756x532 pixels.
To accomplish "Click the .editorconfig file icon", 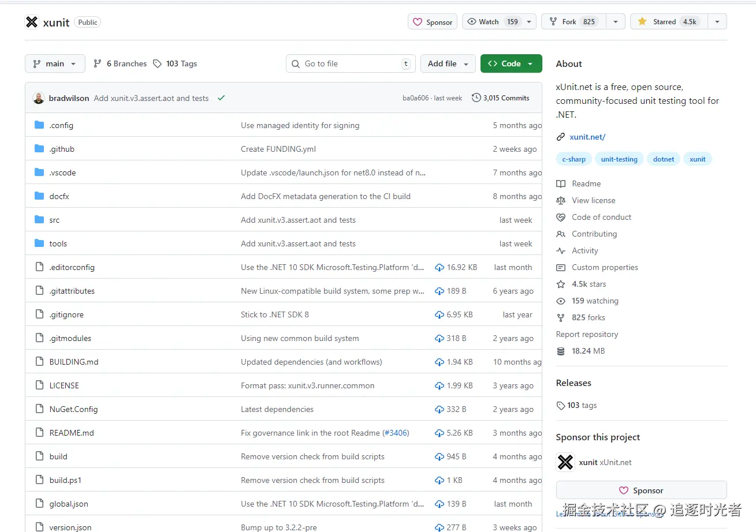I will 39,267.
